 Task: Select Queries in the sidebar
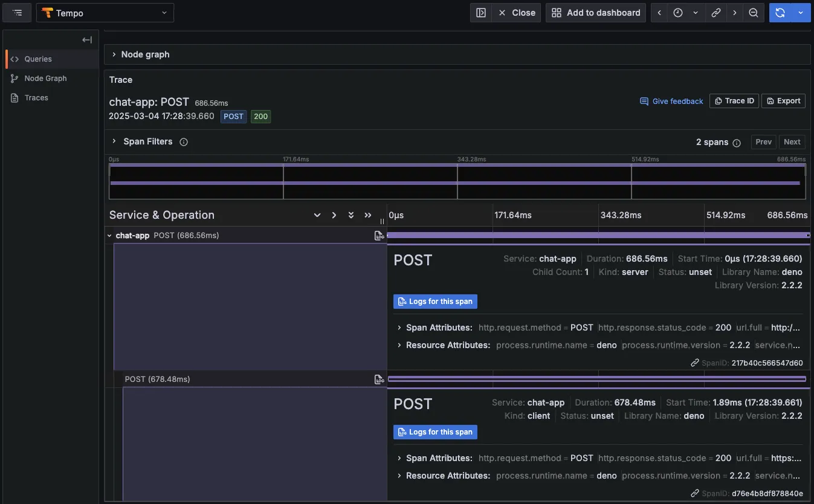(x=39, y=59)
